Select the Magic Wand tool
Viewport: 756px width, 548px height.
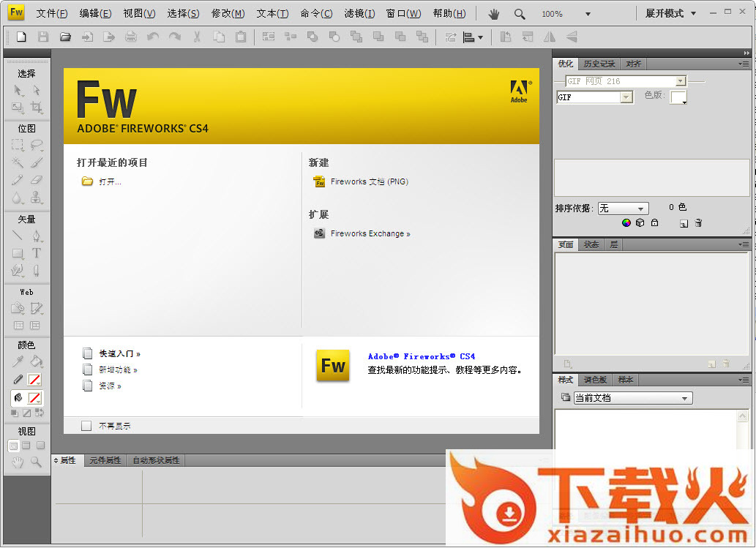click(18, 162)
